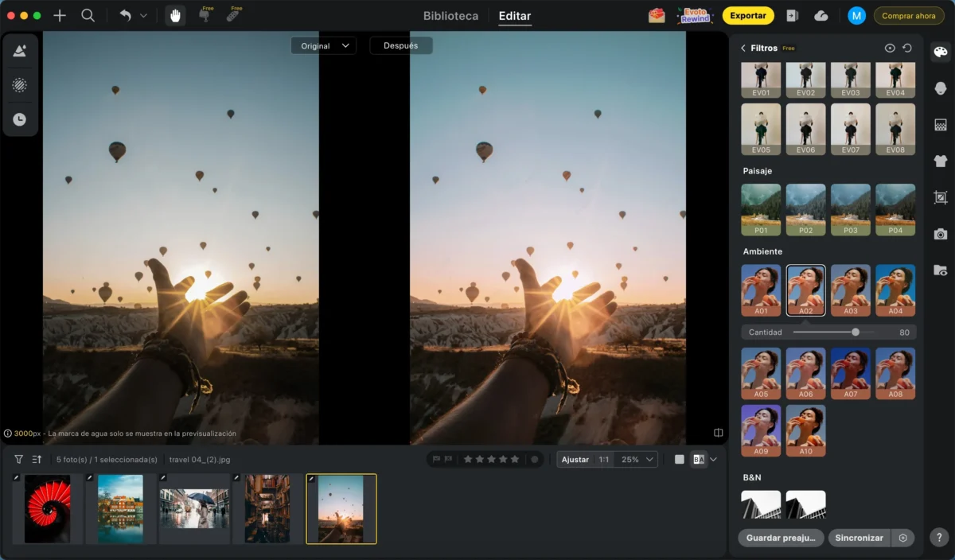The width and height of the screenshot is (955, 560).
Task: Select the hand pan tool
Action: click(x=175, y=15)
